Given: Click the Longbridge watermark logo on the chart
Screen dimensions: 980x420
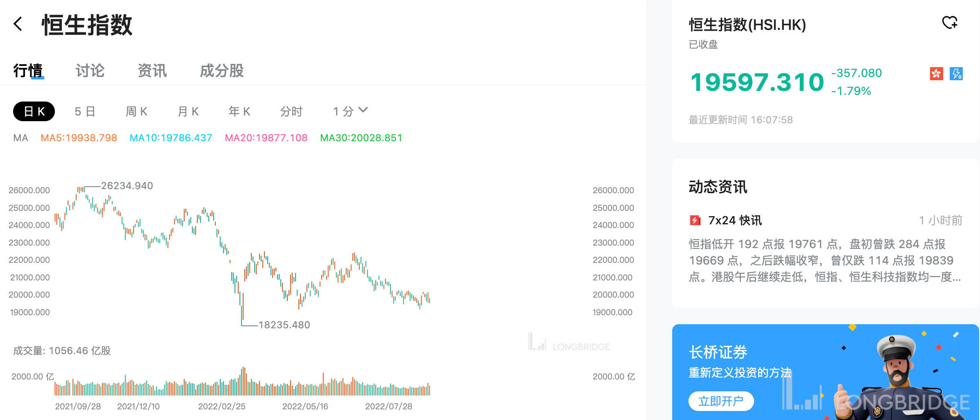Looking at the screenshot, I should point(569,345).
